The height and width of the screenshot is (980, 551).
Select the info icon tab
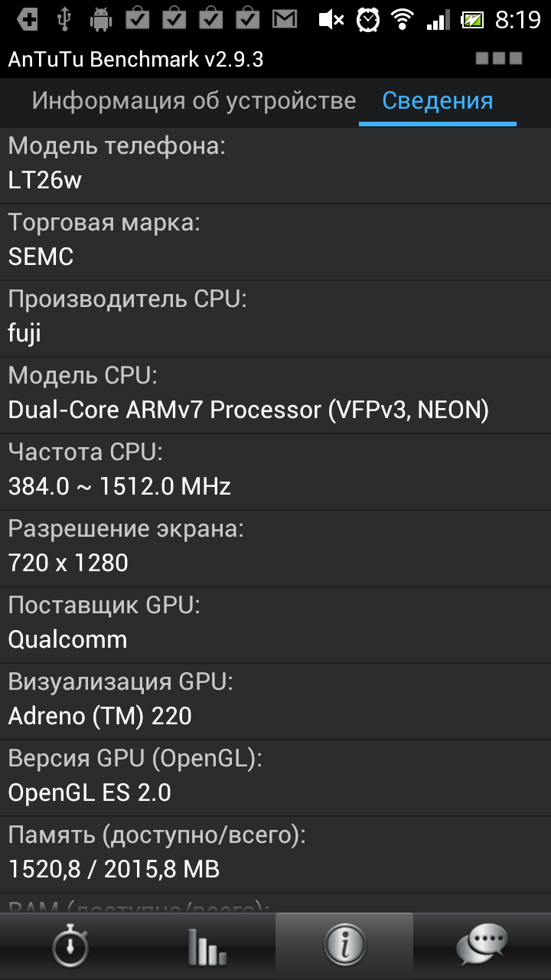344,946
